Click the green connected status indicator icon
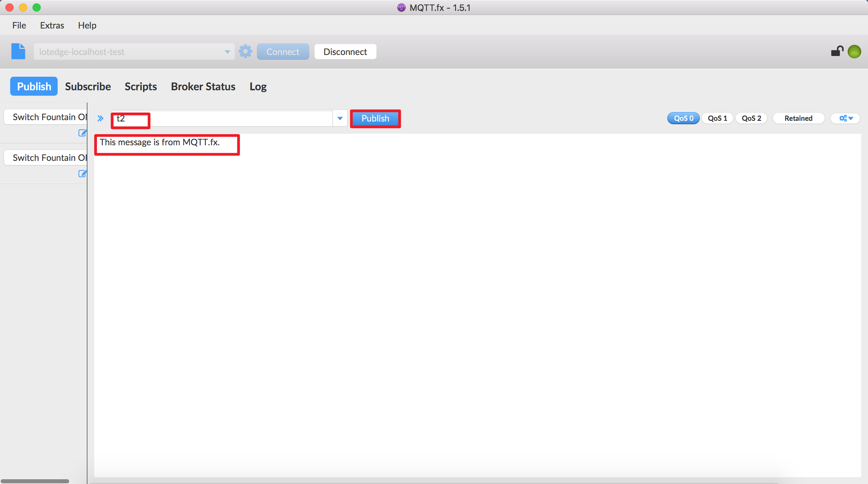 pyautogui.click(x=855, y=51)
